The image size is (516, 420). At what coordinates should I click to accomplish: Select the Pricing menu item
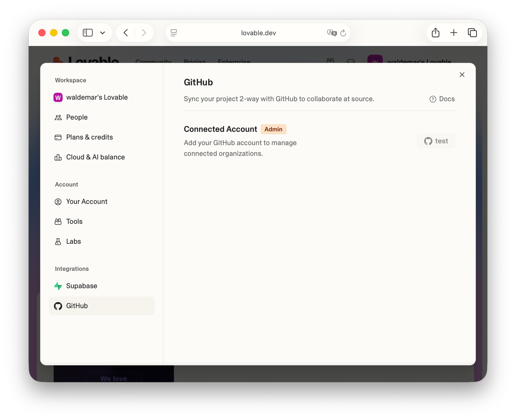pyautogui.click(x=195, y=62)
